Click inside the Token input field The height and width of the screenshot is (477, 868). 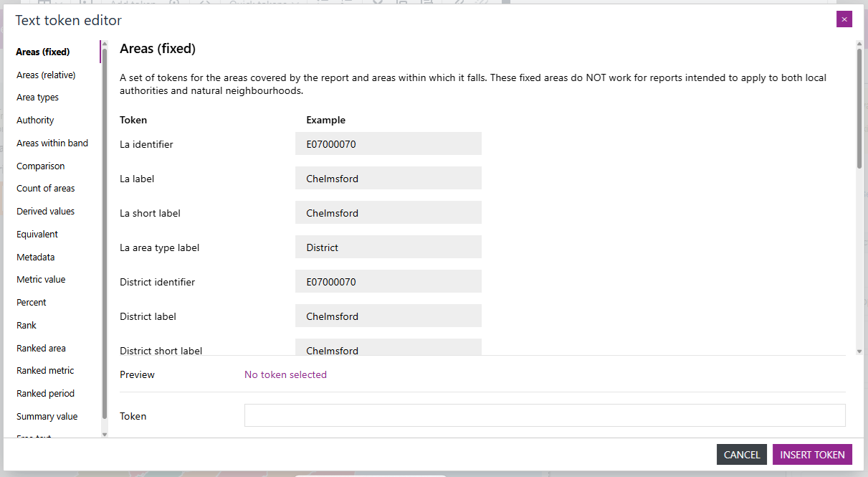point(545,415)
